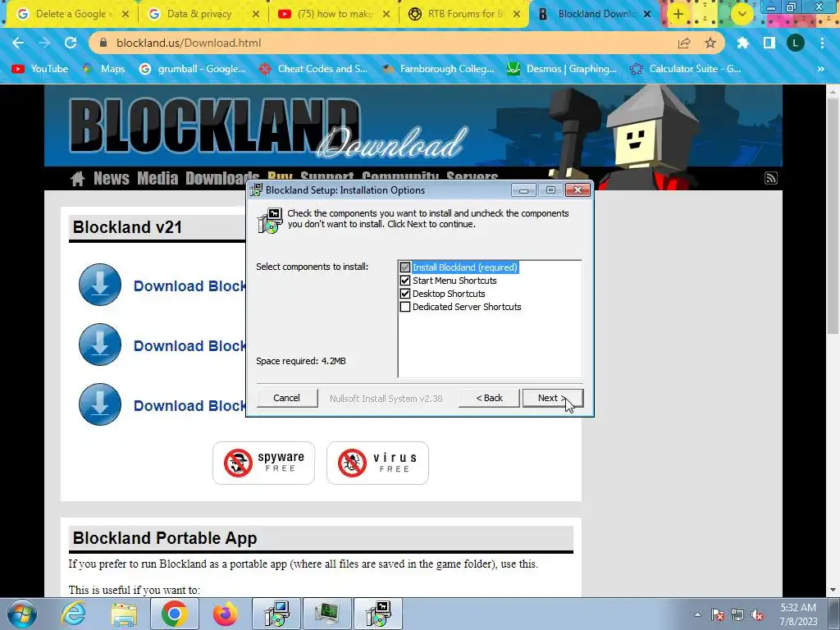Open the tab search dropdown arrow

(x=742, y=14)
